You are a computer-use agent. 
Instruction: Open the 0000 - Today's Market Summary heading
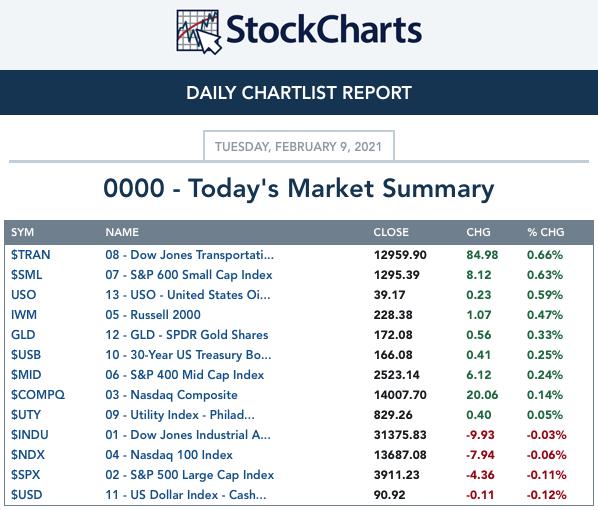299,189
